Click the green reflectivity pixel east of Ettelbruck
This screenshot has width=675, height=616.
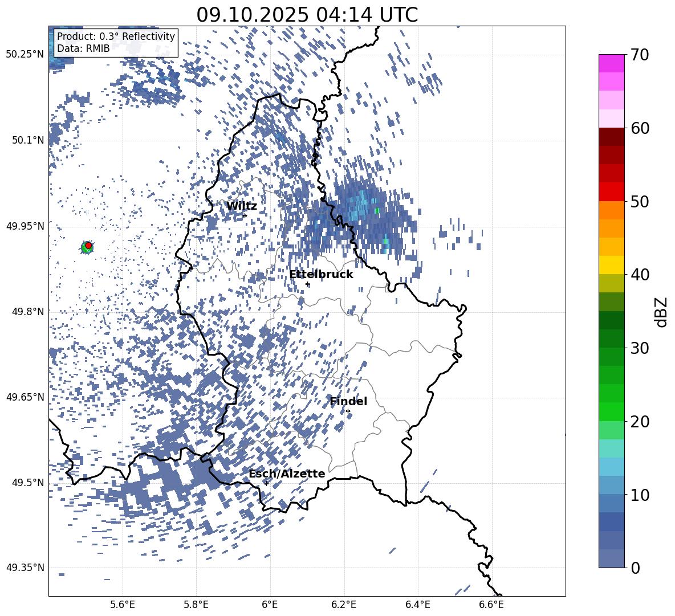coord(377,210)
